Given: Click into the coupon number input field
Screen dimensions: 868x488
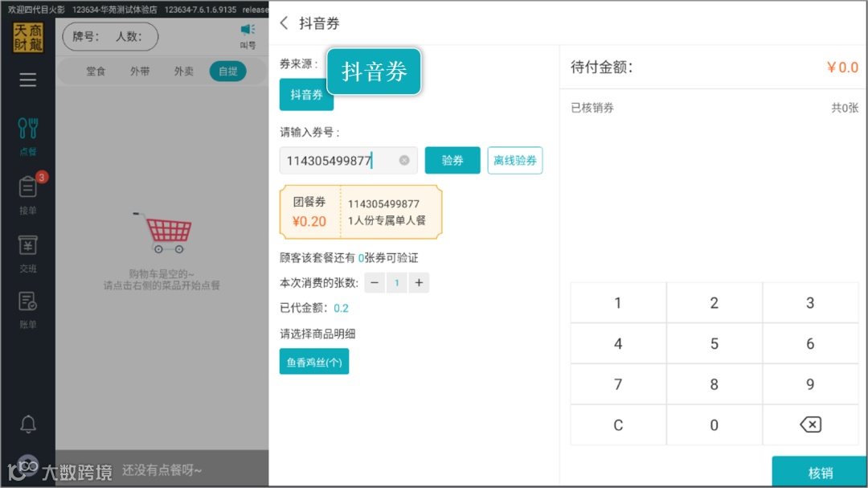Looking at the screenshot, I should [348, 161].
